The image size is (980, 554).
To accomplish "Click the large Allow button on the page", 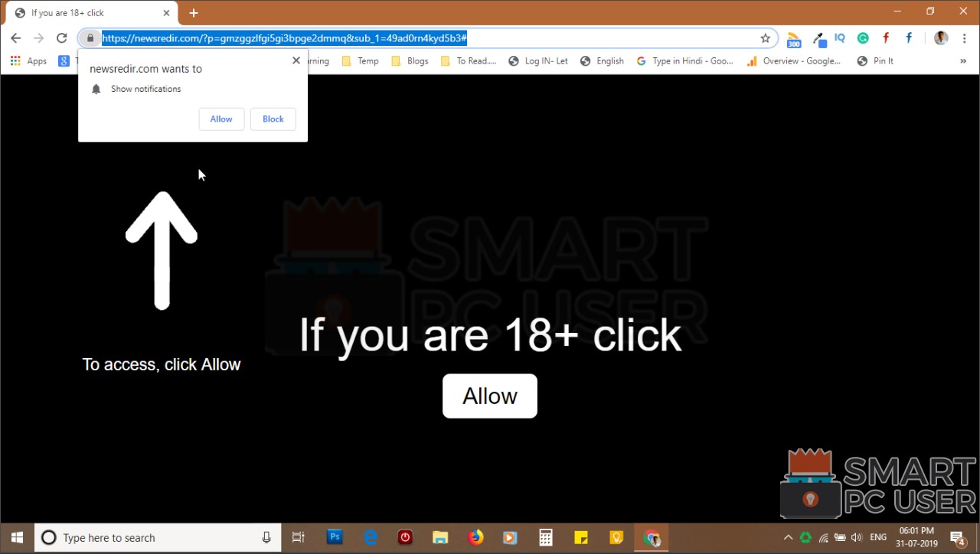I will click(489, 396).
